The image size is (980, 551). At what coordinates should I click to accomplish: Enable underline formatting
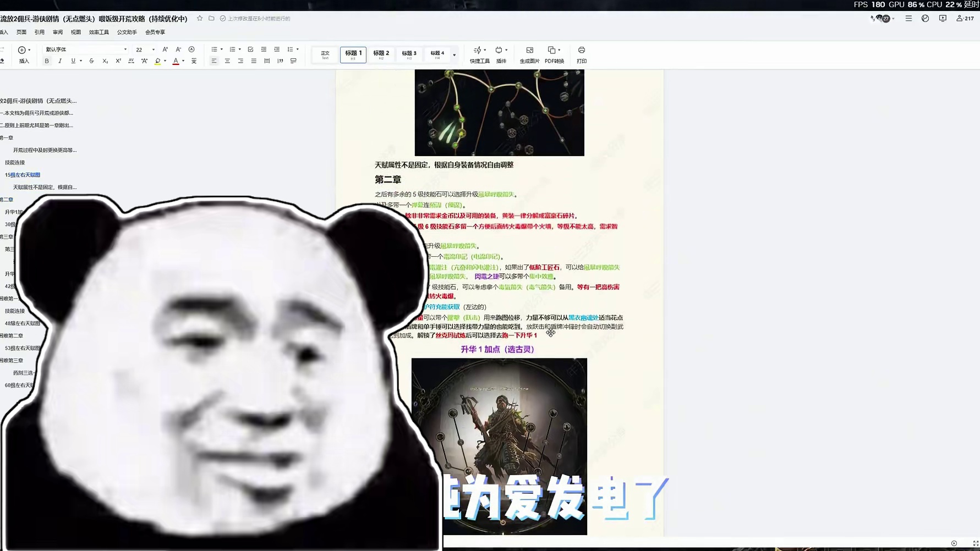[x=73, y=60]
